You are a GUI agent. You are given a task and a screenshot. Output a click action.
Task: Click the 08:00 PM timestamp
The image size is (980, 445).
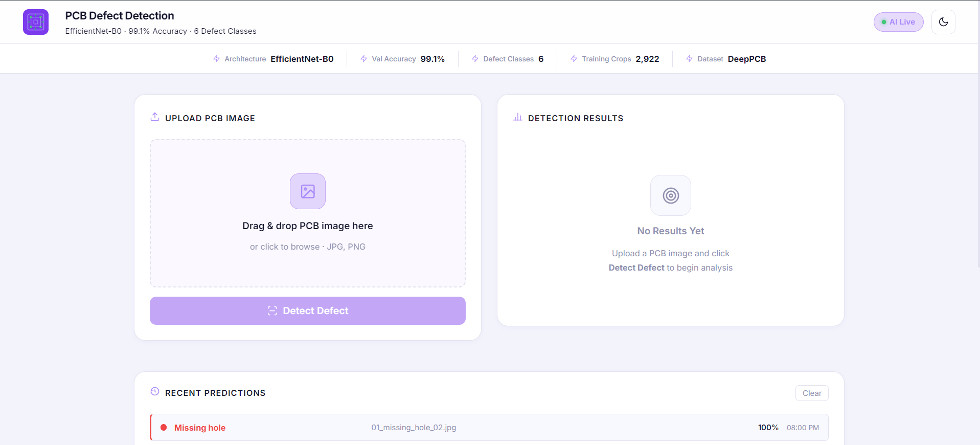coord(803,428)
